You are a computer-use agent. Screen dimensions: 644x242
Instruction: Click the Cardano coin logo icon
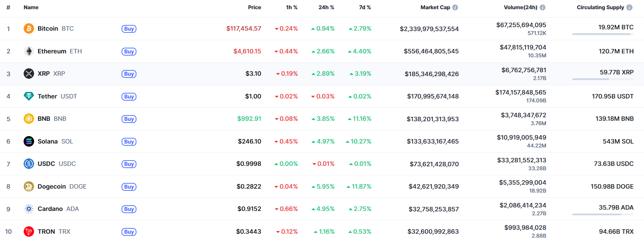point(28,209)
